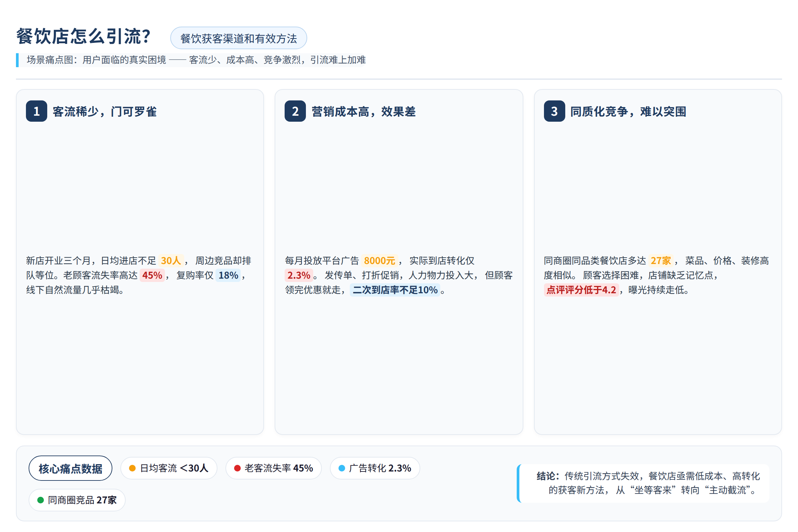Viewport: 798px width, 532px height.
Task: Click the number 3 badge
Action: coord(554,111)
